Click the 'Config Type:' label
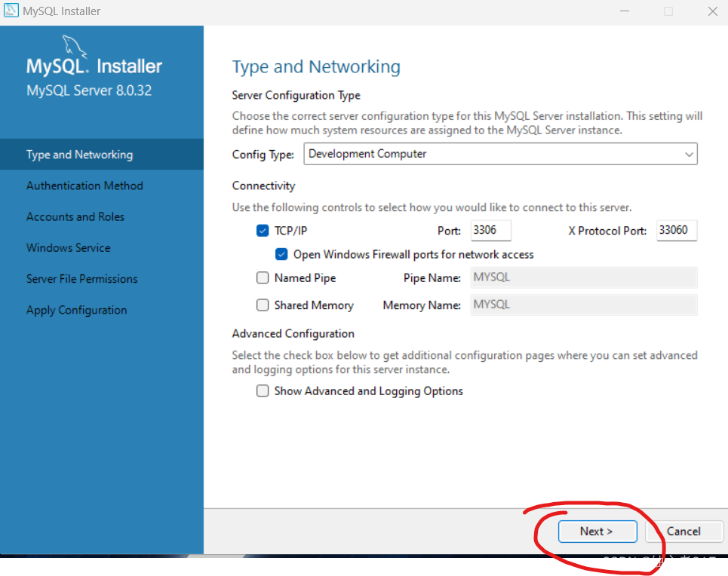Image resolution: width=728 pixels, height=576 pixels. pyautogui.click(x=263, y=155)
